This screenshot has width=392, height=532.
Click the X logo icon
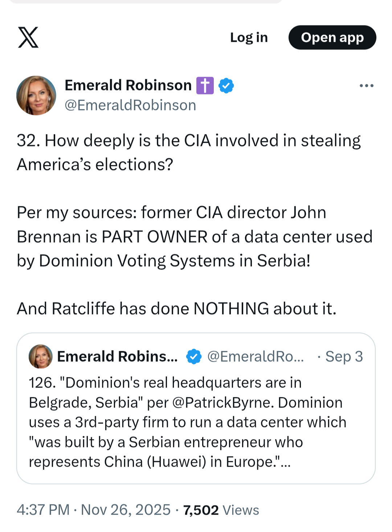28,37
